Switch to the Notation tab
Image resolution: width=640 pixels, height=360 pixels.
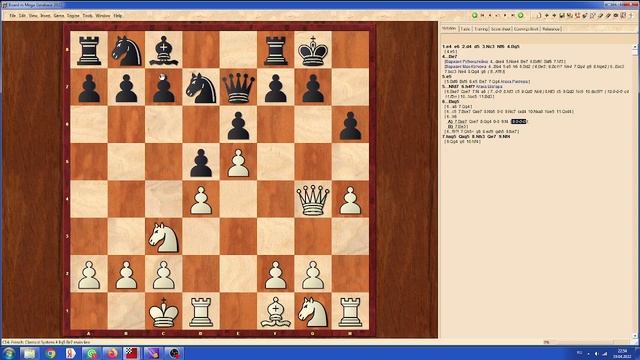(449, 29)
